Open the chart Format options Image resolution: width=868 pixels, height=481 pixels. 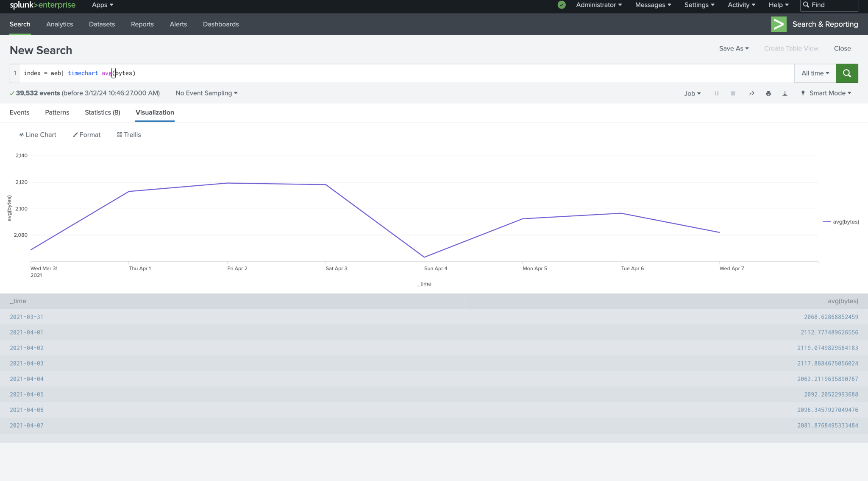point(86,134)
